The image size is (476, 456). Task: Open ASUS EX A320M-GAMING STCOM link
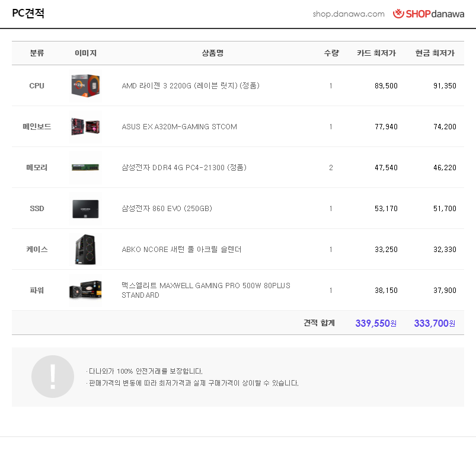point(179,127)
